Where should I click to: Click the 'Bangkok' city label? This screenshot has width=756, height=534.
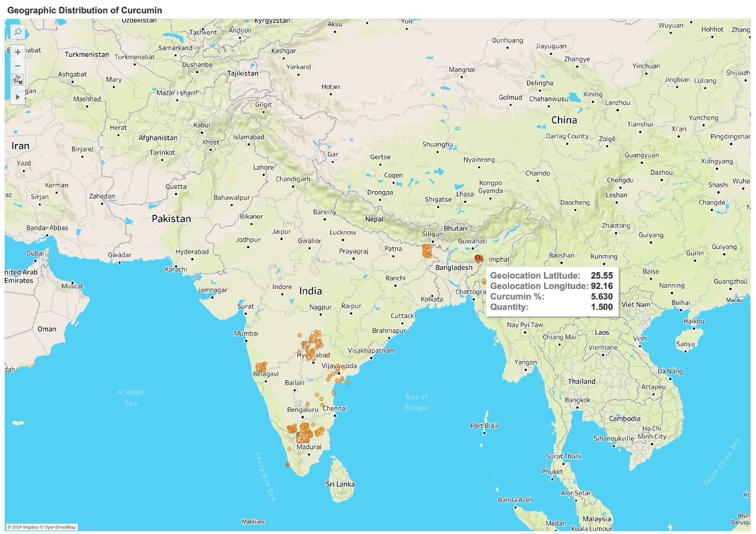pyautogui.click(x=578, y=400)
